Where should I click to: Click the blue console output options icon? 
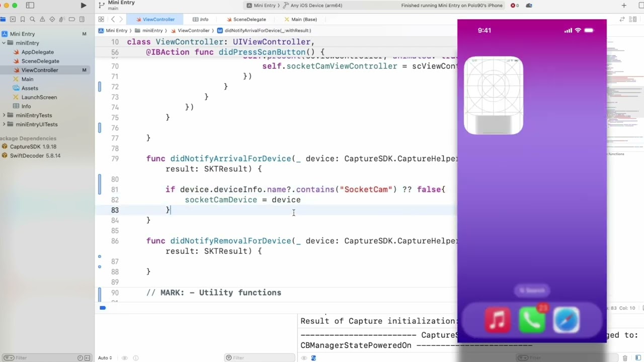[x=313, y=358]
